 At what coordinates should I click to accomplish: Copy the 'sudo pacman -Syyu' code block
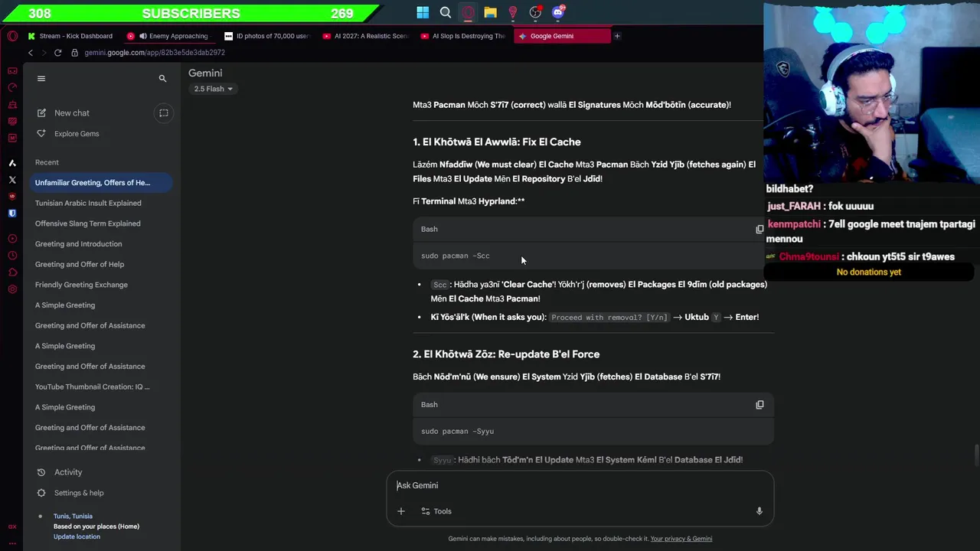click(x=759, y=405)
